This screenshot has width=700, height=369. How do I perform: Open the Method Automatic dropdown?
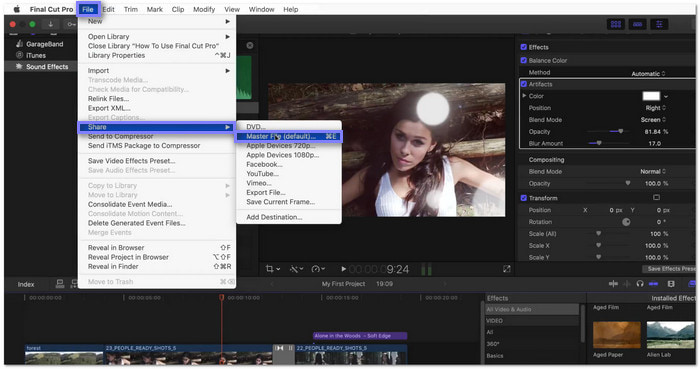(648, 74)
